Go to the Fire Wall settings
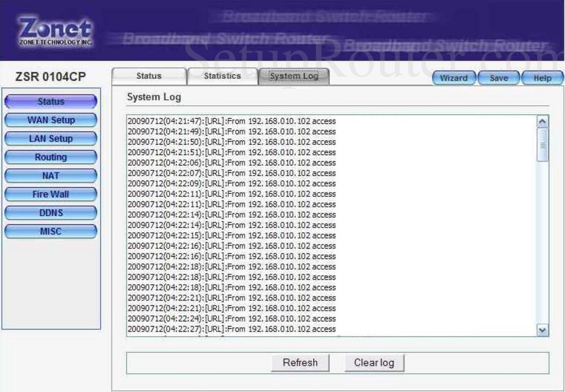Image resolution: width=565 pixels, height=392 pixels. point(50,194)
